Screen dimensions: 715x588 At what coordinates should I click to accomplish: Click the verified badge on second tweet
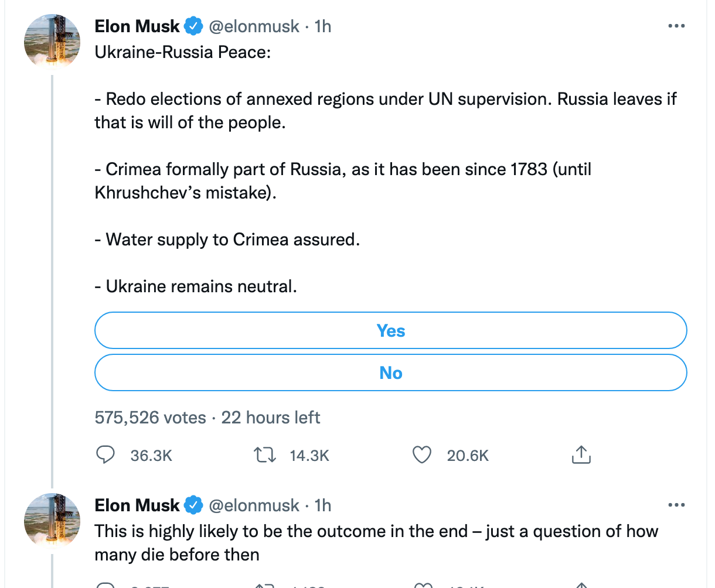(193, 505)
